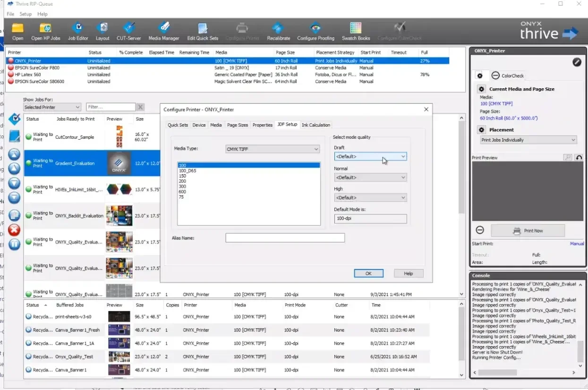Open the Show Jobs For dropdown
The width and height of the screenshot is (588, 390).
[x=52, y=107]
